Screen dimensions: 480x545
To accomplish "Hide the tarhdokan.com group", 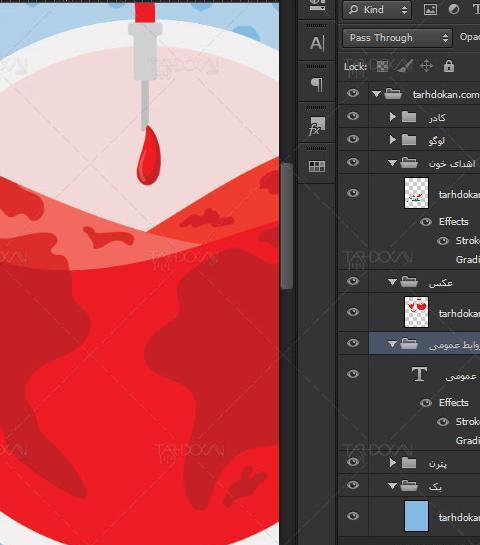I will [353, 93].
